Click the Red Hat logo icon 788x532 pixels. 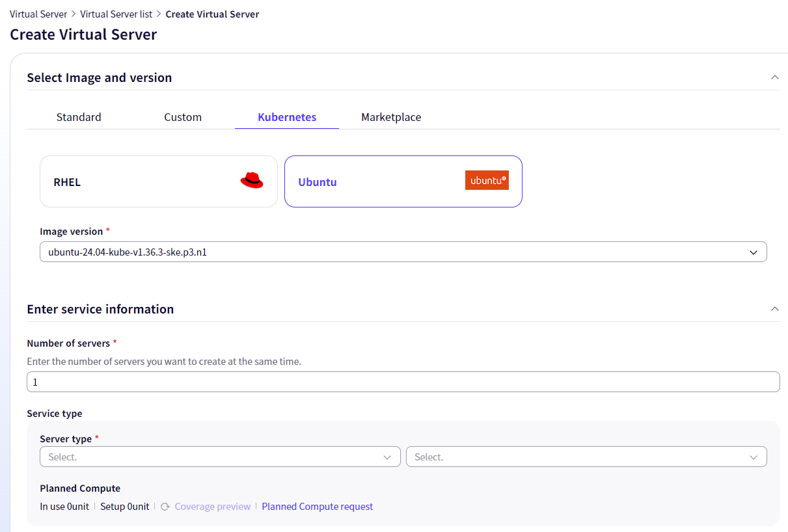(x=251, y=181)
